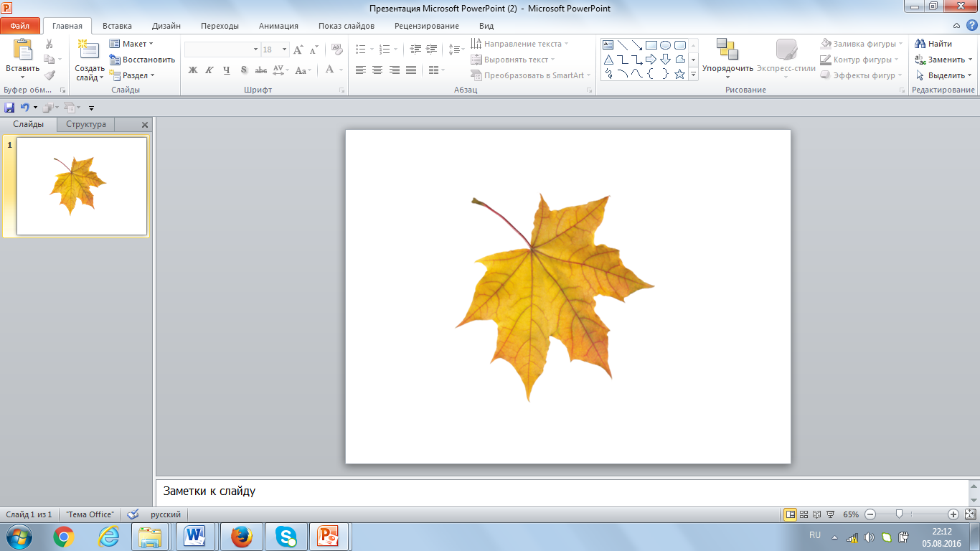
Task: Decrease font size with the smaller A icon
Action: (314, 50)
